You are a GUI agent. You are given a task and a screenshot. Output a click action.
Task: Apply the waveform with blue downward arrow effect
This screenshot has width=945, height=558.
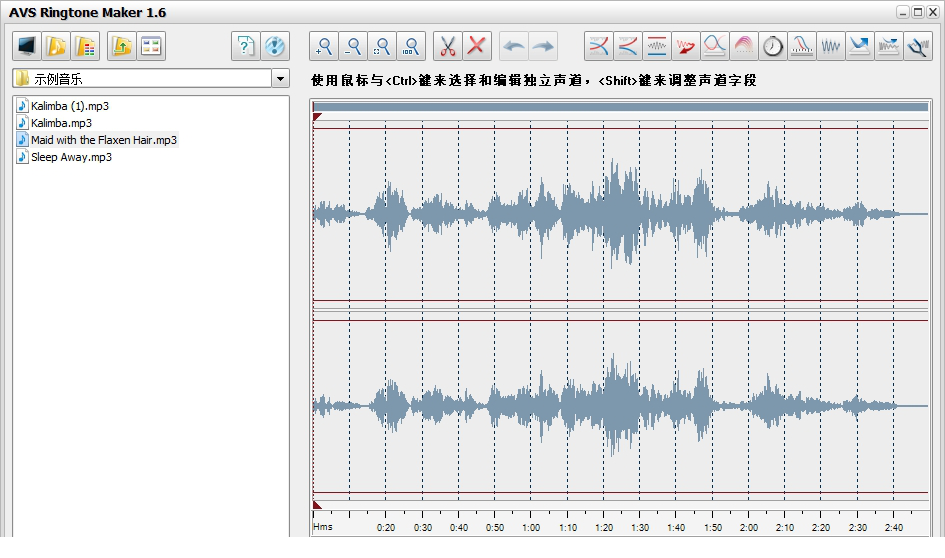(x=888, y=46)
